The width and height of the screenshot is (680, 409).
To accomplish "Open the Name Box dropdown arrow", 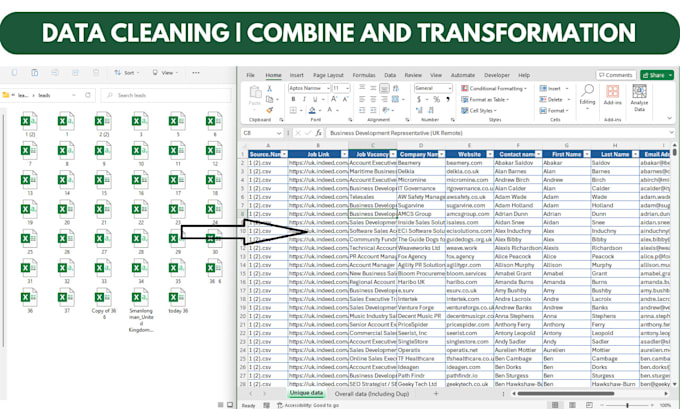I will coord(278,133).
